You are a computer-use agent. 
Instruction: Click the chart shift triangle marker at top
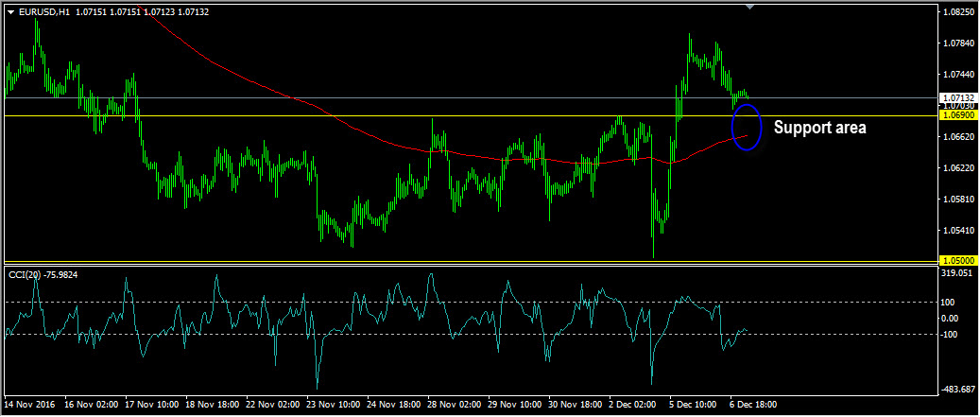[x=750, y=8]
